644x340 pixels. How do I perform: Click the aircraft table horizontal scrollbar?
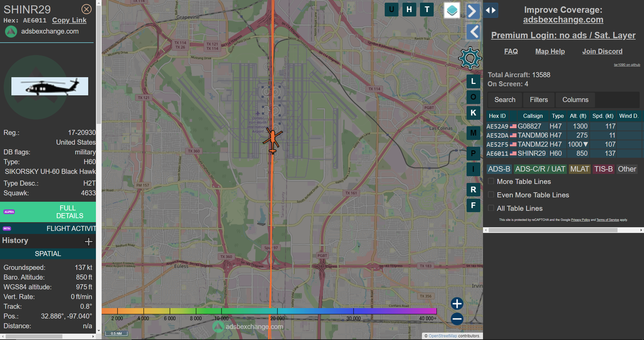pyautogui.click(x=553, y=230)
